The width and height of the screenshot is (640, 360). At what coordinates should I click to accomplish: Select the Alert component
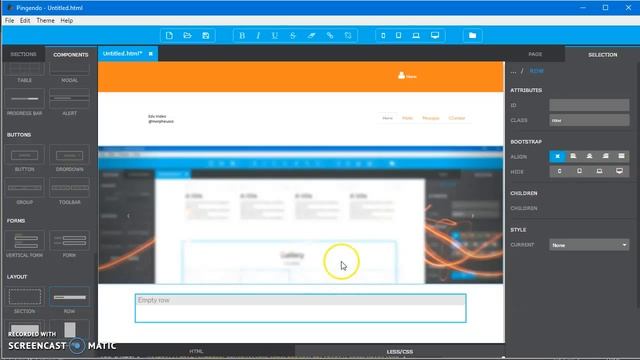69,102
